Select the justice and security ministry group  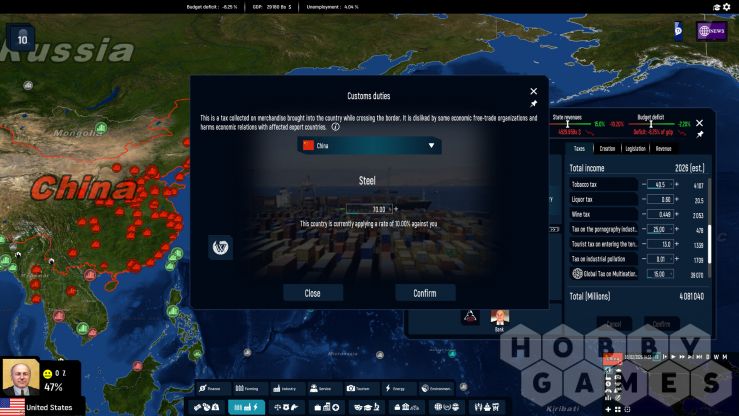coord(286,407)
